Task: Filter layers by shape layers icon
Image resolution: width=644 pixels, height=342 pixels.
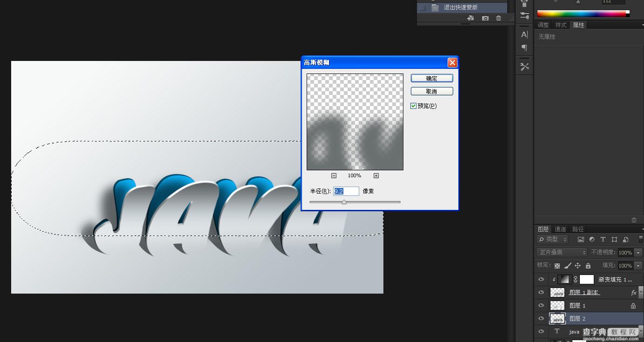Action: (615, 239)
